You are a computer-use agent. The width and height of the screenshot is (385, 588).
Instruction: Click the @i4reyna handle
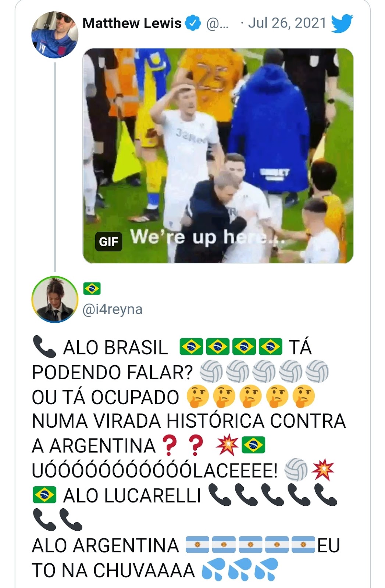pyautogui.click(x=113, y=309)
